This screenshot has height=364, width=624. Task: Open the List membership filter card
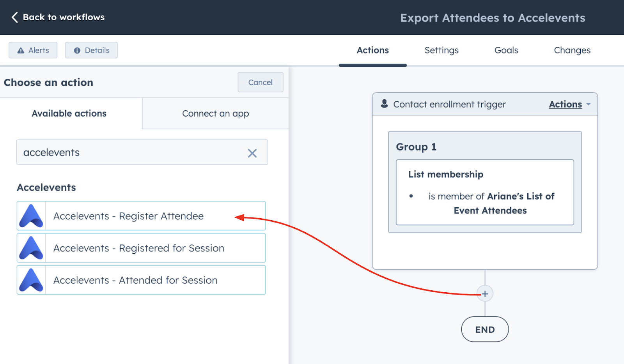(485, 192)
